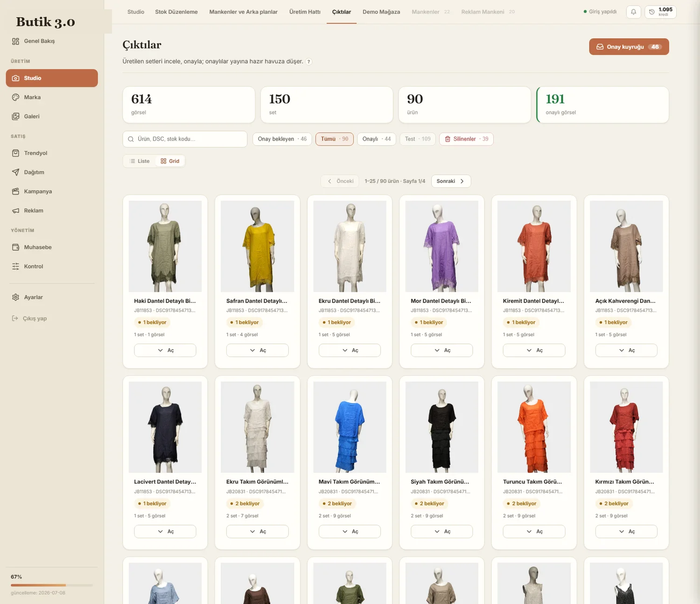Click the list view icon
The width and height of the screenshot is (700, 604).
pos(132,161)
